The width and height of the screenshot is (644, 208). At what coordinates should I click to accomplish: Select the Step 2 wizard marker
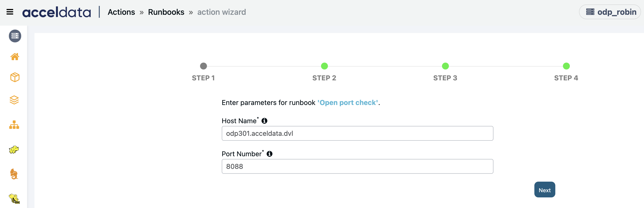click(324, 66)
